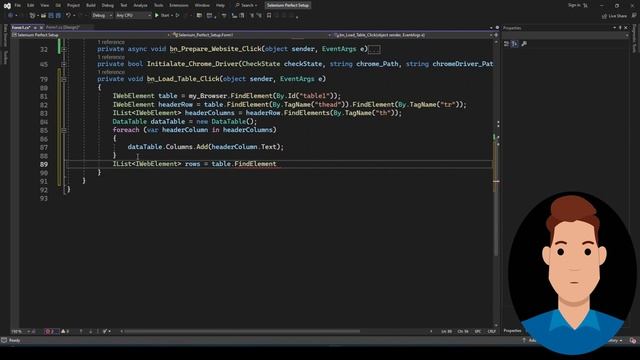
Task: Open the Extensions menu
Action: click(179, 5)
